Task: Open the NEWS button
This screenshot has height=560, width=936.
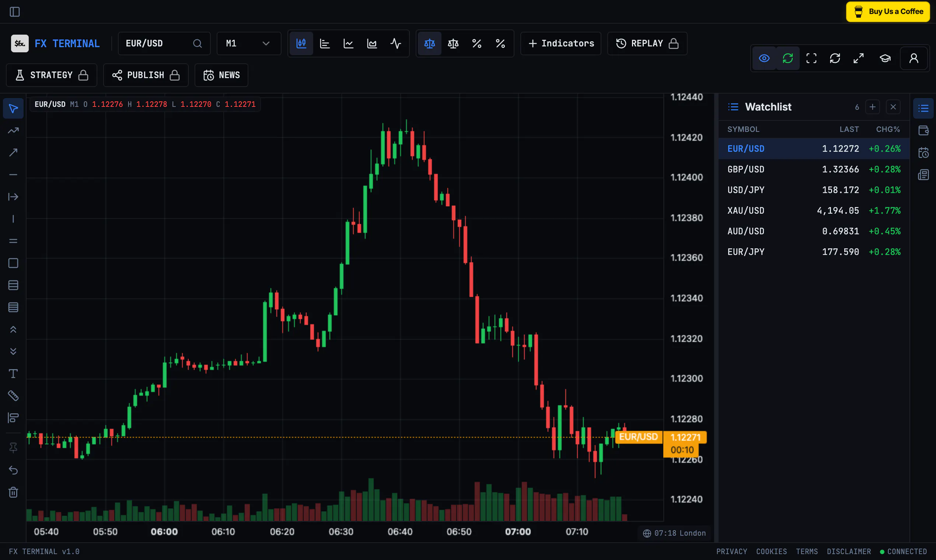Action: [x=221, y=75]
